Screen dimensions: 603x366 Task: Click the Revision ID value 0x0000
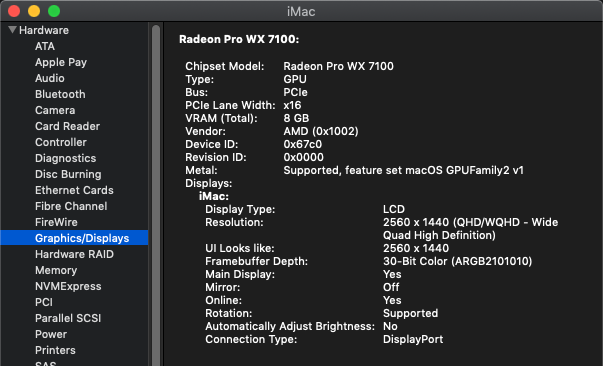point(303,157)
